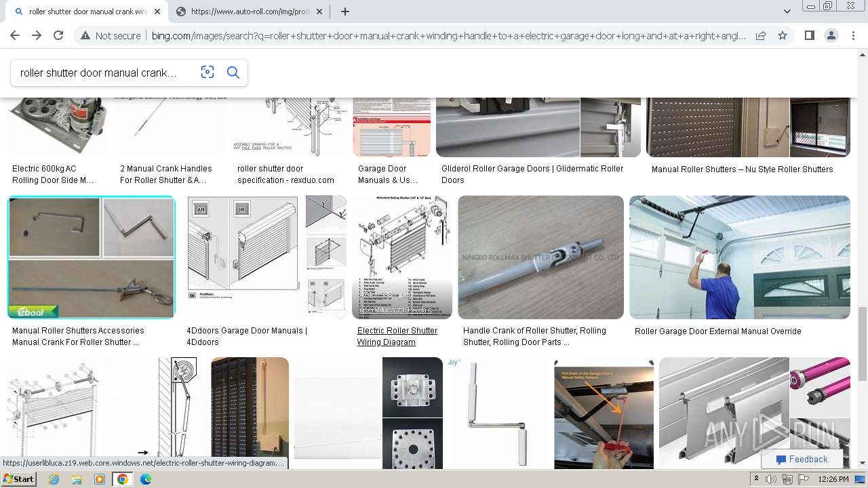Expand the tab search dropdown arrow
The width and height of the screenshot is (868, 488).
point(787,12)
